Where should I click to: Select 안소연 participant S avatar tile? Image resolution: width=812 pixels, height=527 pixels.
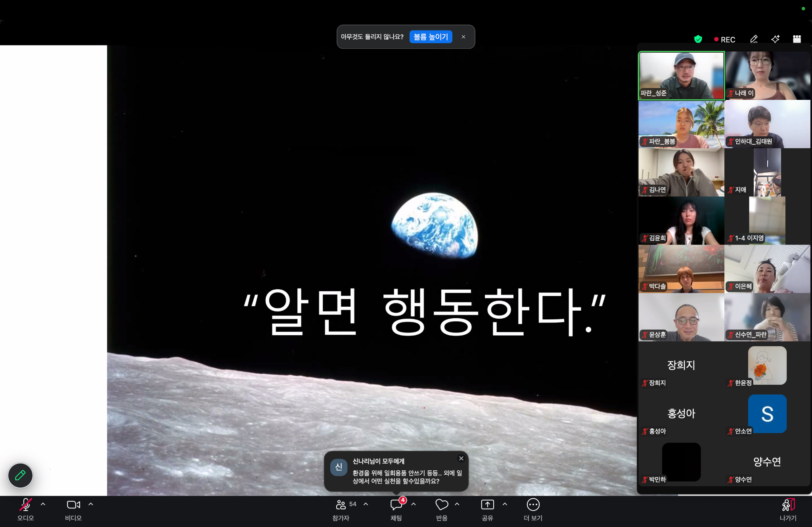coord(768,414)
